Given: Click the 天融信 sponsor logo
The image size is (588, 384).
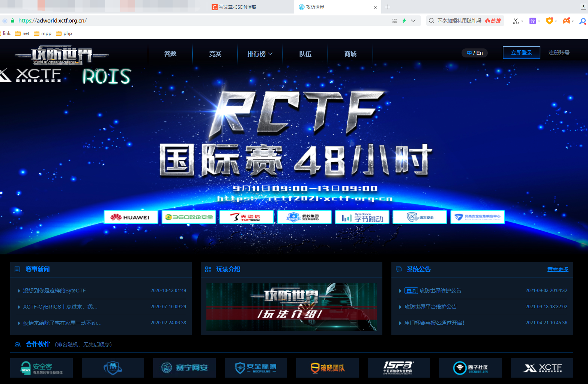Looking at the screenshot, I should pos(247,217).
